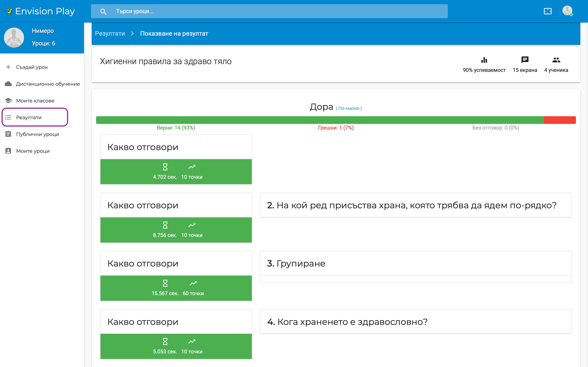Open Дистанционно обучение in the sidebar
Viewport: 588px width, 367px height.
48,84
